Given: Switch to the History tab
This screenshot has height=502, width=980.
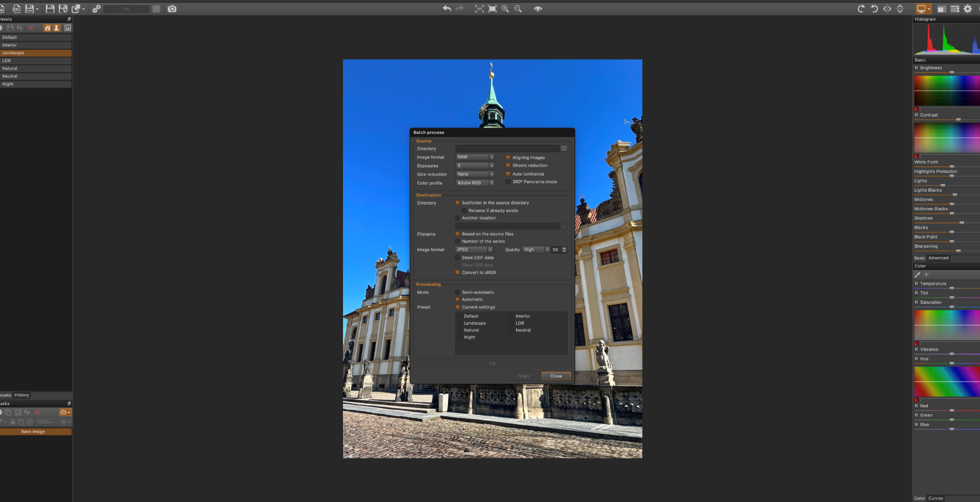Looking at the screenshot, I should tap(22, 395).
